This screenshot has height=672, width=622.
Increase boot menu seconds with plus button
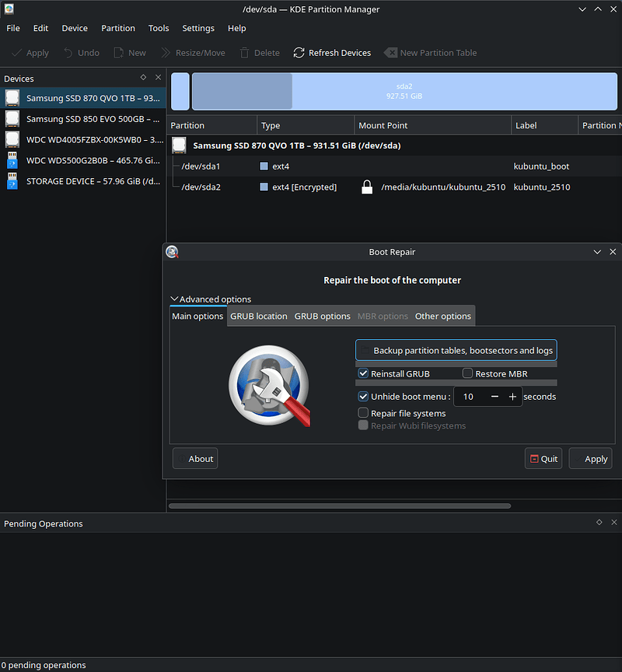click(x=512, y=397)
